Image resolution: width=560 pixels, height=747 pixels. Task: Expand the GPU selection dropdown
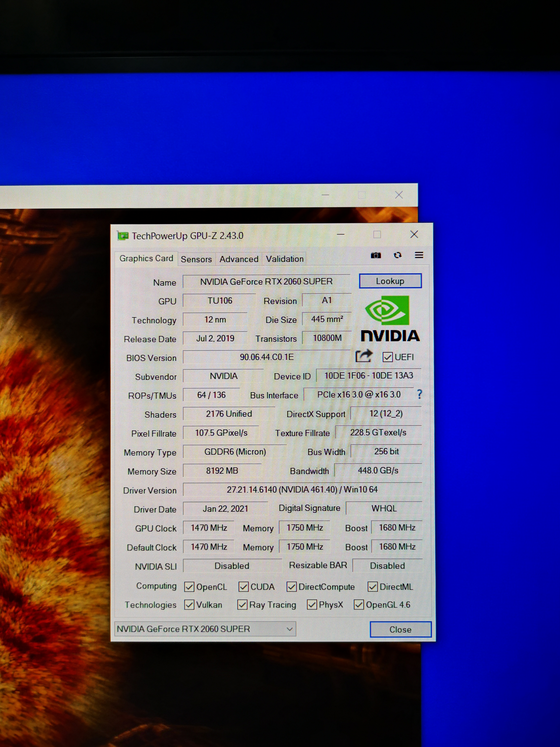click(289, 629)
